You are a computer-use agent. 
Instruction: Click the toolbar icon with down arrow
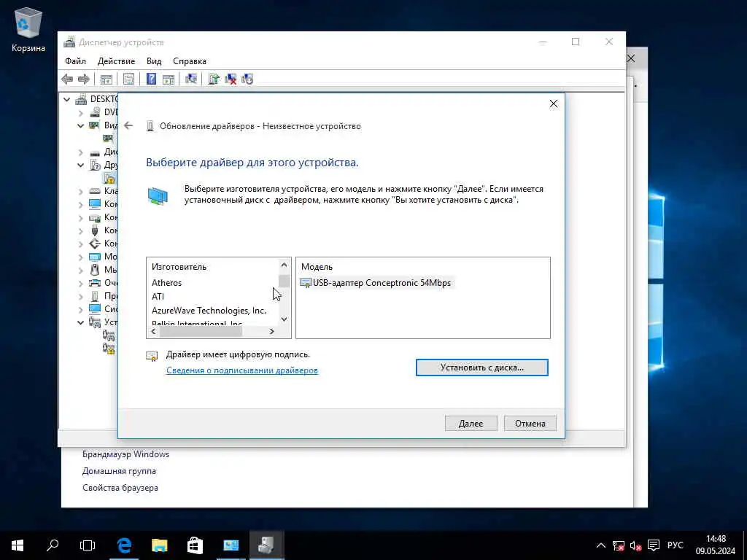point(247,79)
